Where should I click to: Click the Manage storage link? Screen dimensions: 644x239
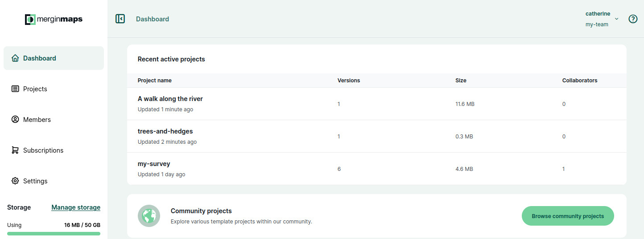pos(76,207)
